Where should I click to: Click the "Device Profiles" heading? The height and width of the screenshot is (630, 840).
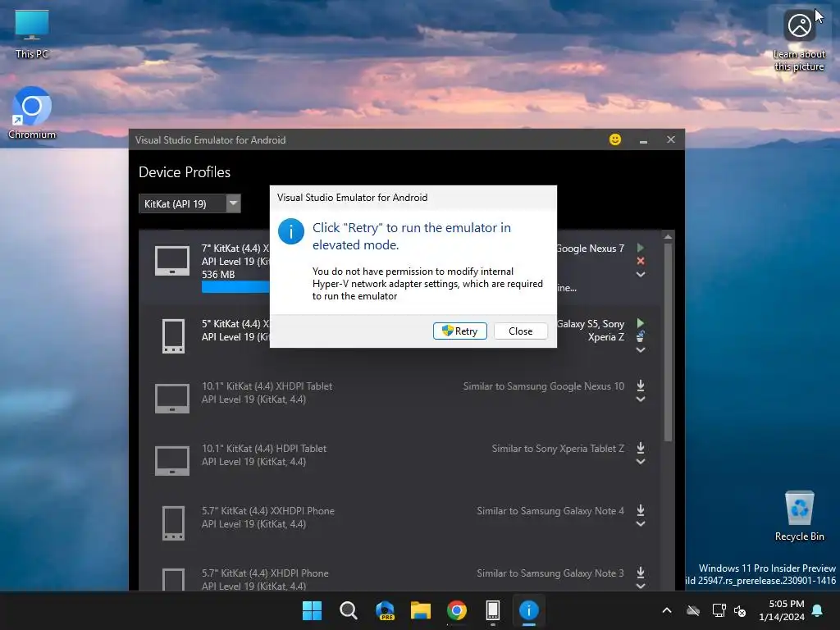point(185,172)
